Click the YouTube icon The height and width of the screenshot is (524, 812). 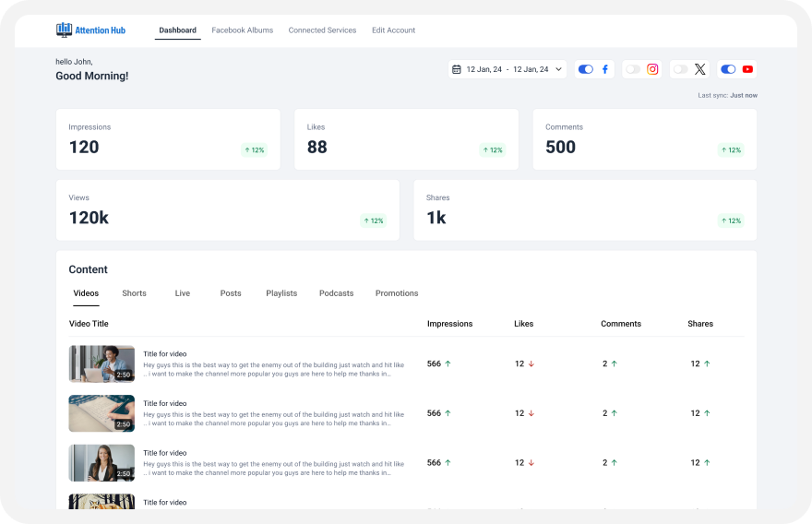tap(747, 69)
